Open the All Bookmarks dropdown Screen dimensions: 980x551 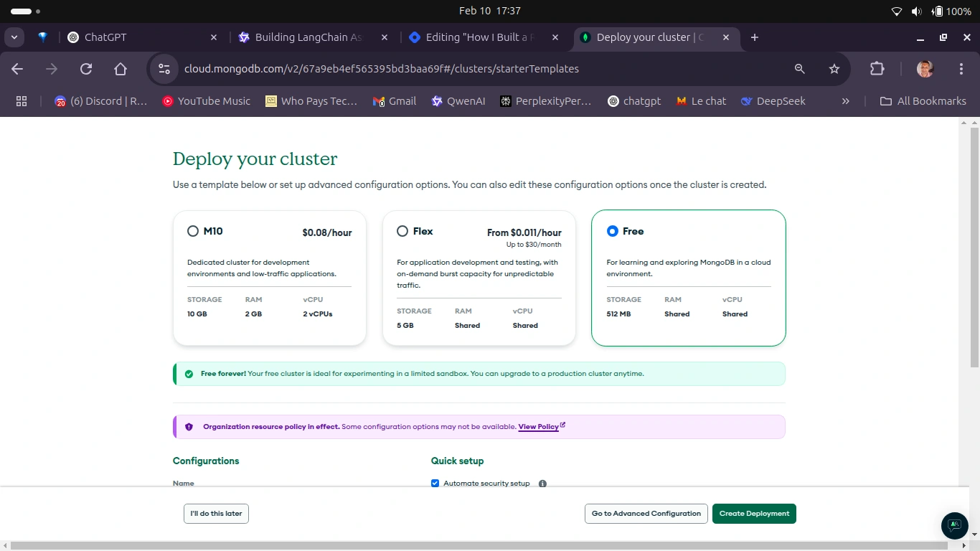tap(923, 101)
